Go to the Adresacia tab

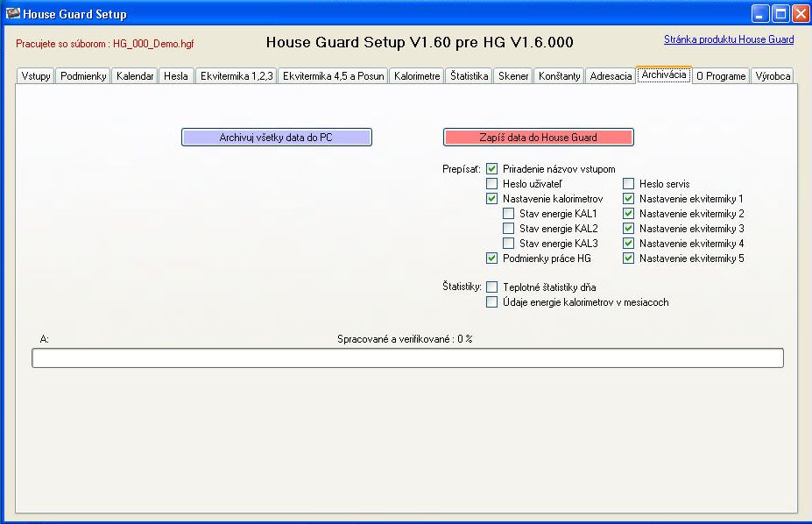(x=611, y=76)
